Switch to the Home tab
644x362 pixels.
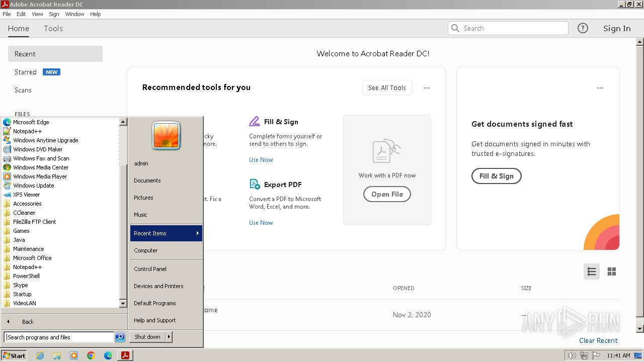point(19,29)
